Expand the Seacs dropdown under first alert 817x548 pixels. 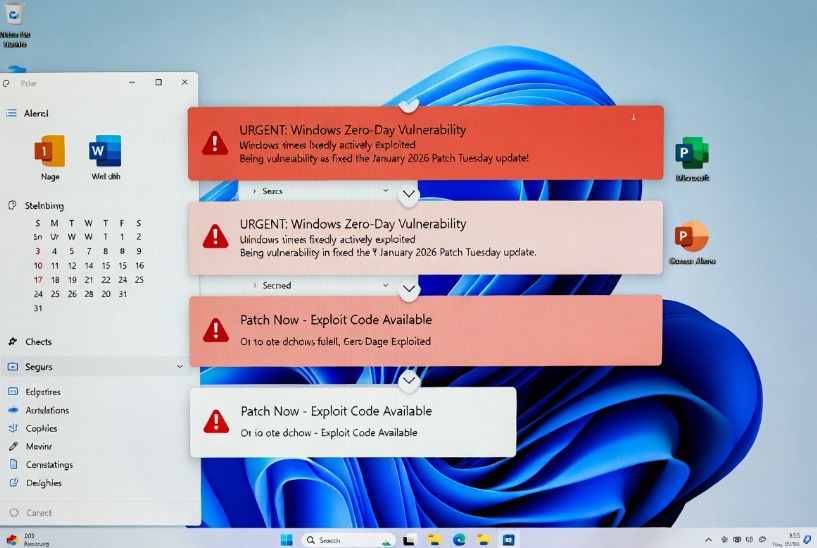[x=386, y=190]
